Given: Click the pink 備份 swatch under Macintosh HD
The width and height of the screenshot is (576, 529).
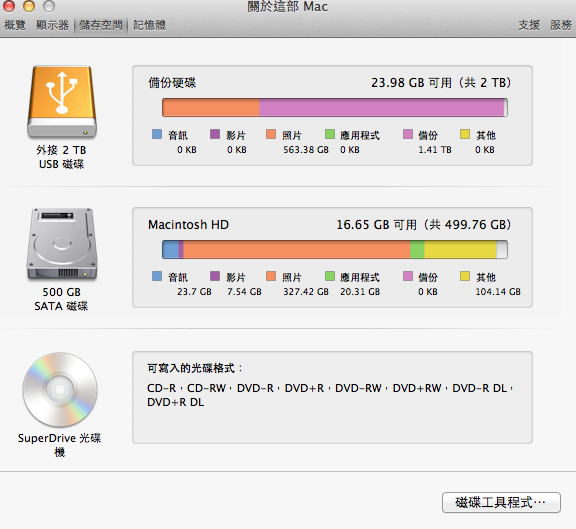Looking at the screenshot, I should coord(408,276).
